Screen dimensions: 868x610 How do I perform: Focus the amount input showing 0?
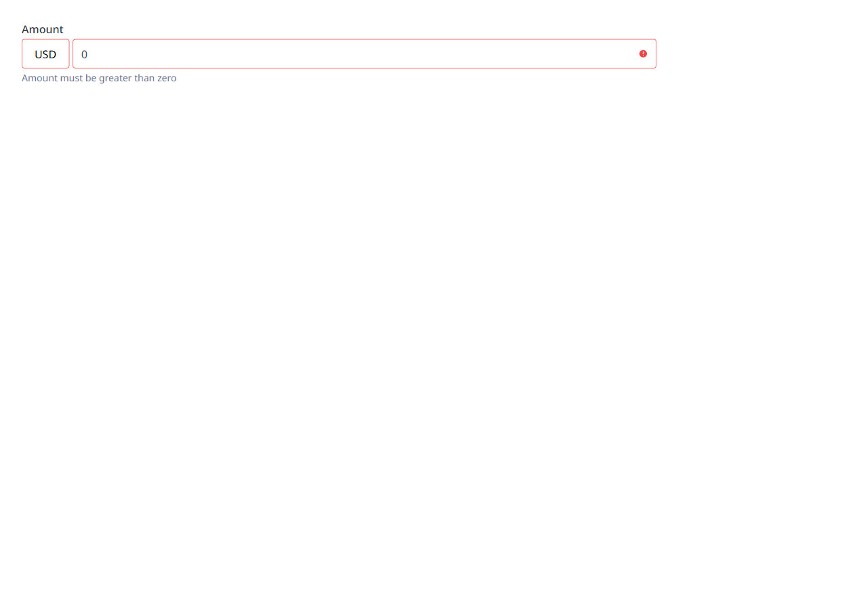364,54
